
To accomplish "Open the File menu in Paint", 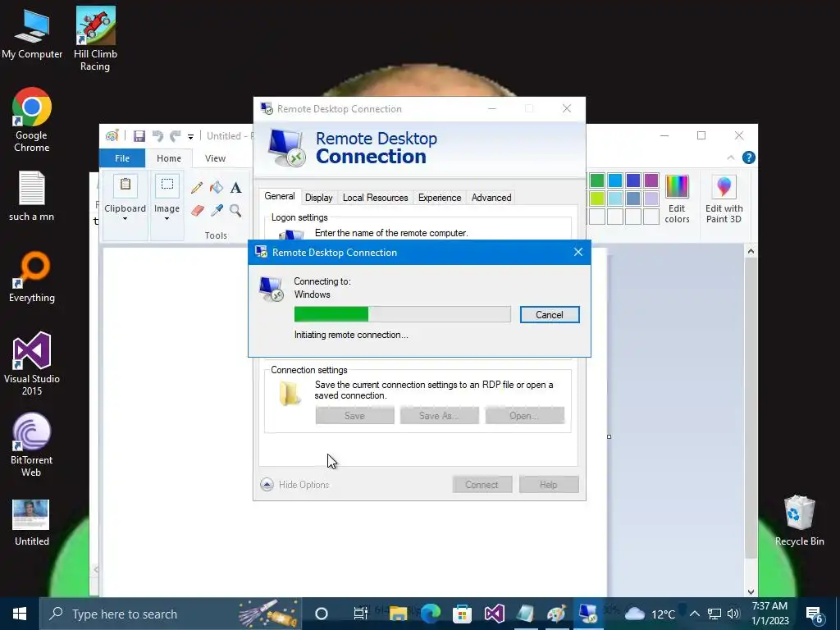I will click(122, 158).
